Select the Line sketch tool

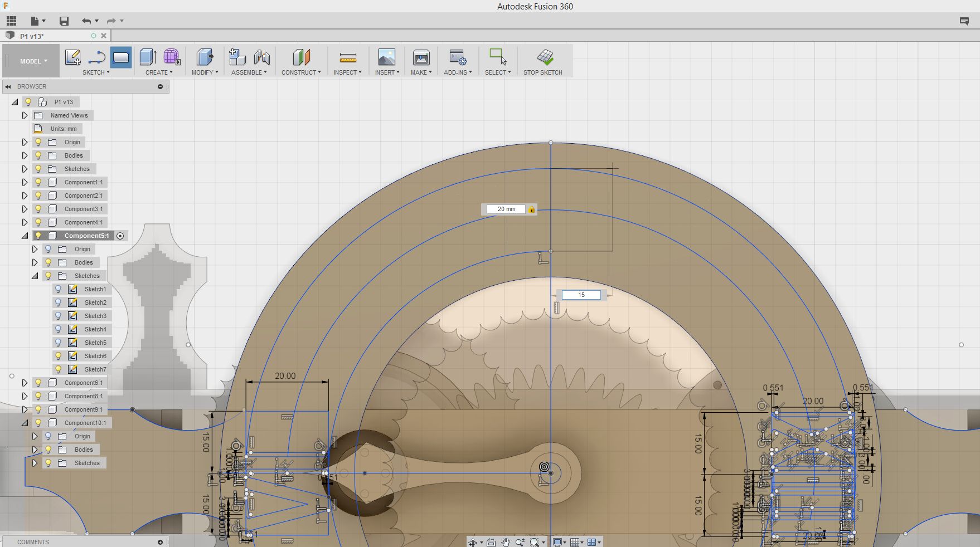[96, 57]
